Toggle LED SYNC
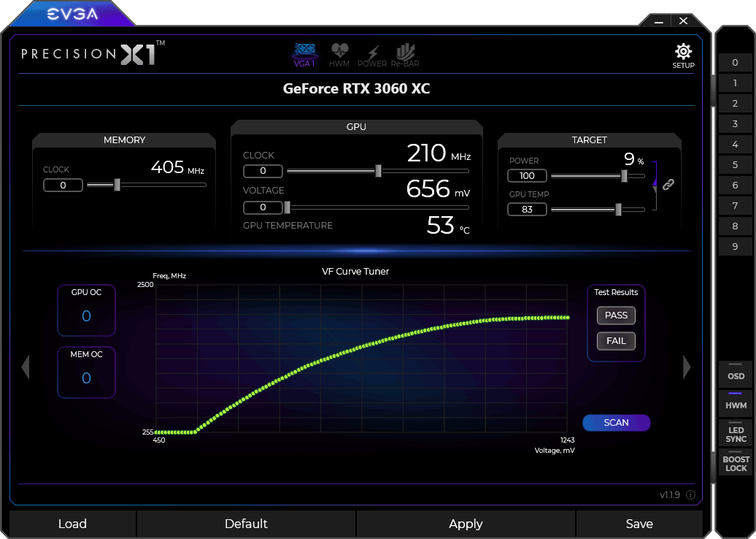The image size is (756, 539). tap(736, 432)
